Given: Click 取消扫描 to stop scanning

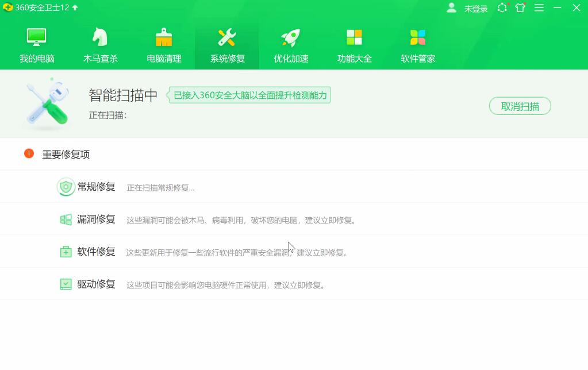Looking at the screenshot, I should [x=519, y=106].
